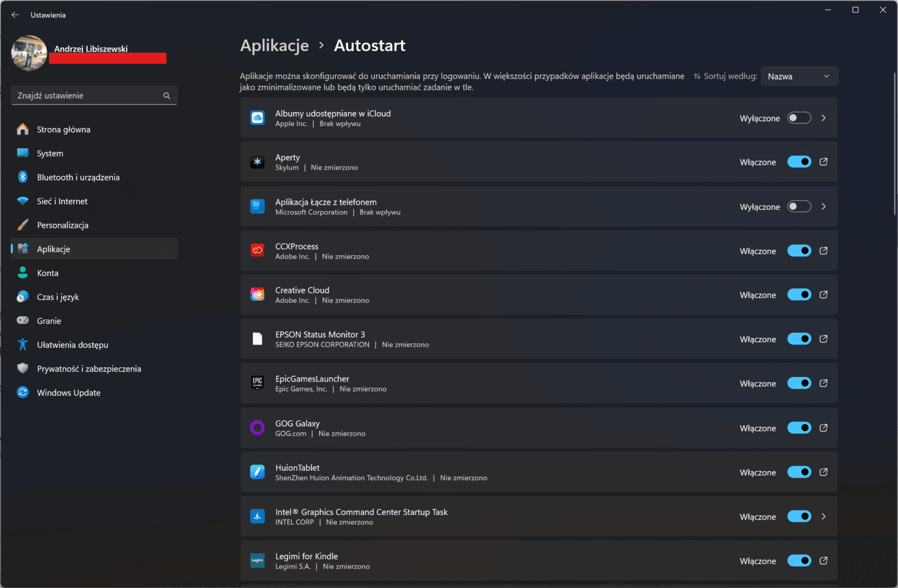This screenshot has width=898, height=588.
Task: Switch off HuionTablet autostart toggle
Action: 799,472
